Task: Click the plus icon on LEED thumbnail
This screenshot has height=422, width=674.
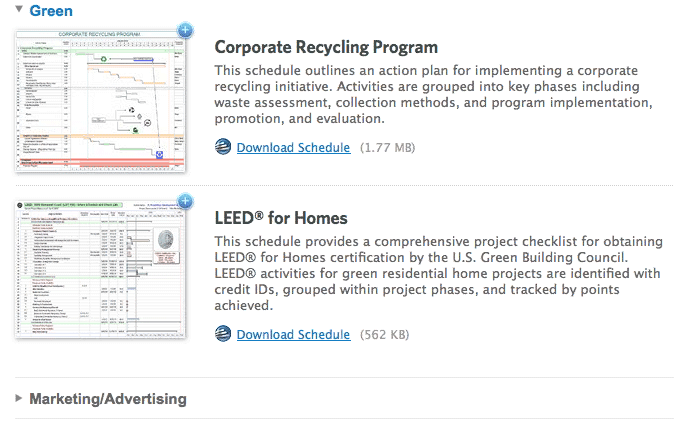Action: (x=184, y=202)
